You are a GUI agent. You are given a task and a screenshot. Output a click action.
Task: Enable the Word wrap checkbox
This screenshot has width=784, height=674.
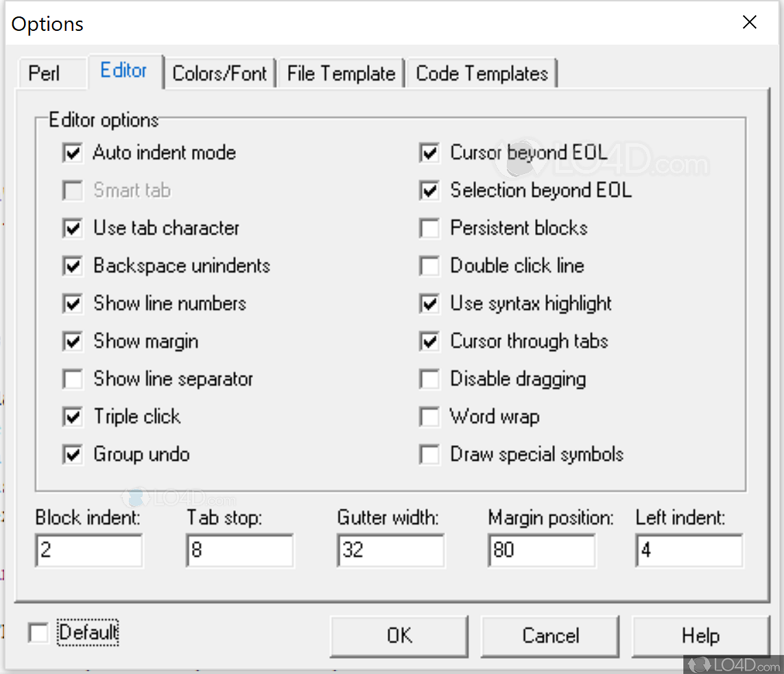click(430, 417)
